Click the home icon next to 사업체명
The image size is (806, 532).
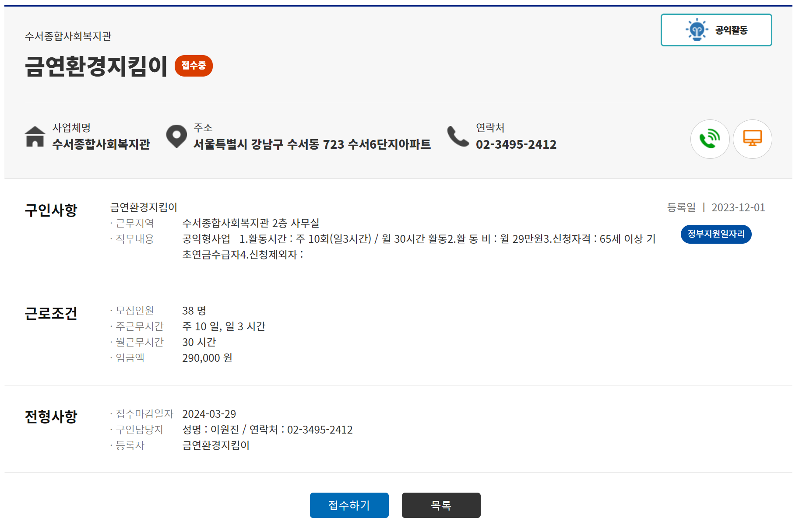tap(34, 137)
